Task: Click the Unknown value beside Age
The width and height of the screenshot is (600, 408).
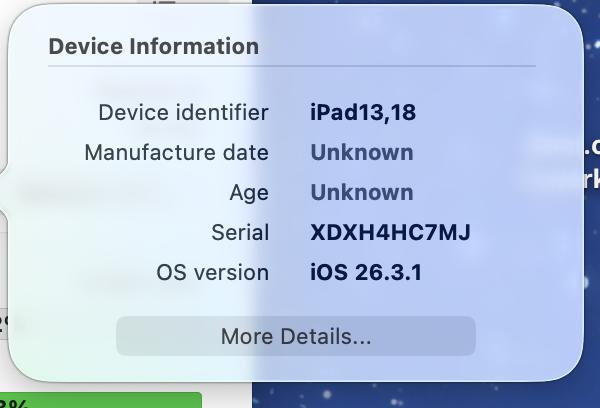Action: click(362, 192)
